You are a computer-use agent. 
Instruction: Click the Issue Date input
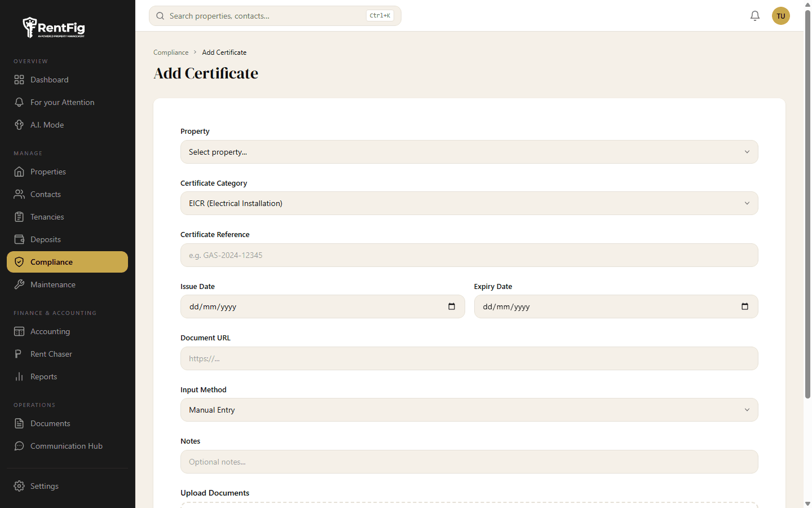tap(323, 306)
